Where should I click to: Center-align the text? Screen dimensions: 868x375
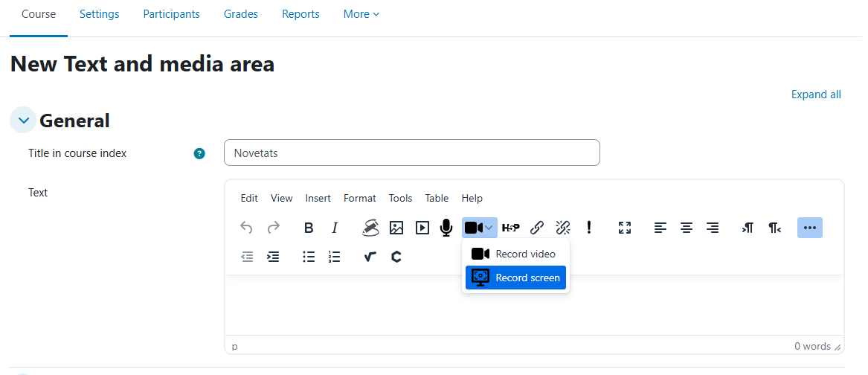point(687,228)
